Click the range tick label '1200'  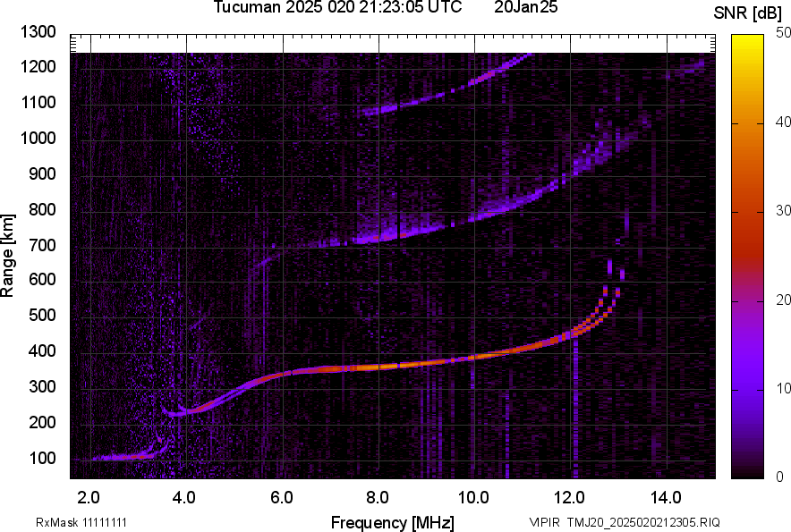pos(38,66)
